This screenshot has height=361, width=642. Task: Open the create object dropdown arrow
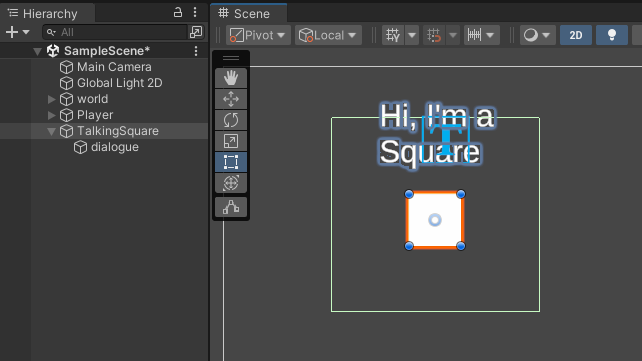pyautogui.click(x=26, y=32)
